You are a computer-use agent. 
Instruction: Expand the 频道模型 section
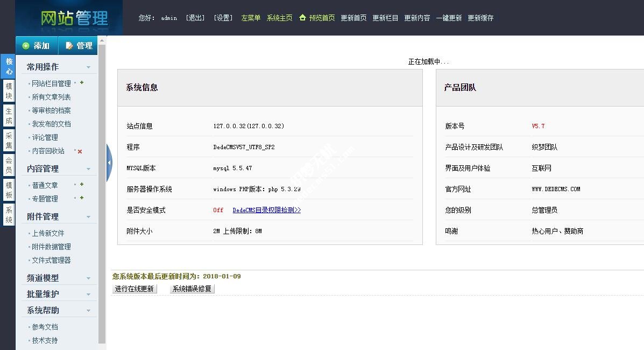89,278
